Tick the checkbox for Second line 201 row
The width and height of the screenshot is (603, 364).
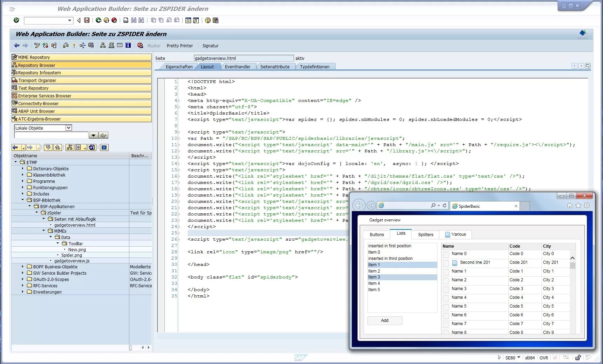click(x=446, y=263)
